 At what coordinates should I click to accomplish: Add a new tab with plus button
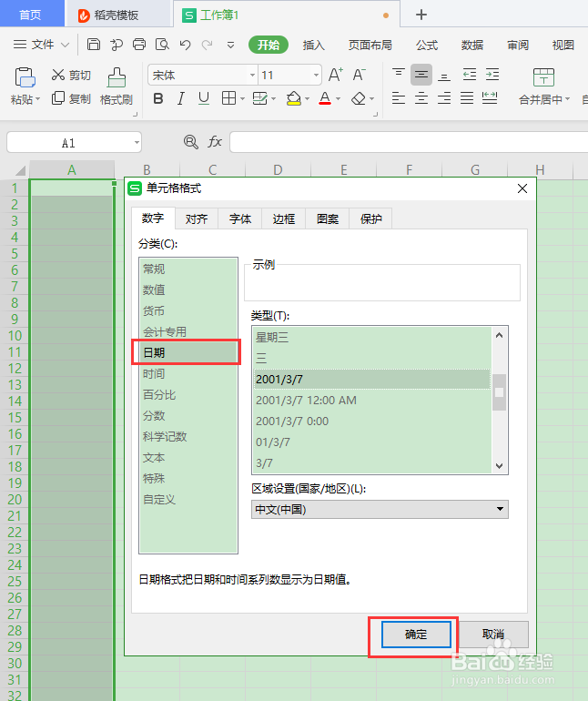421,15
